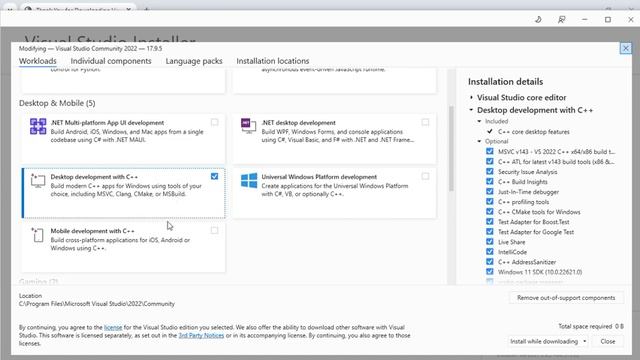Uncheck Test Adapter for Google Test

coord(490,231)
